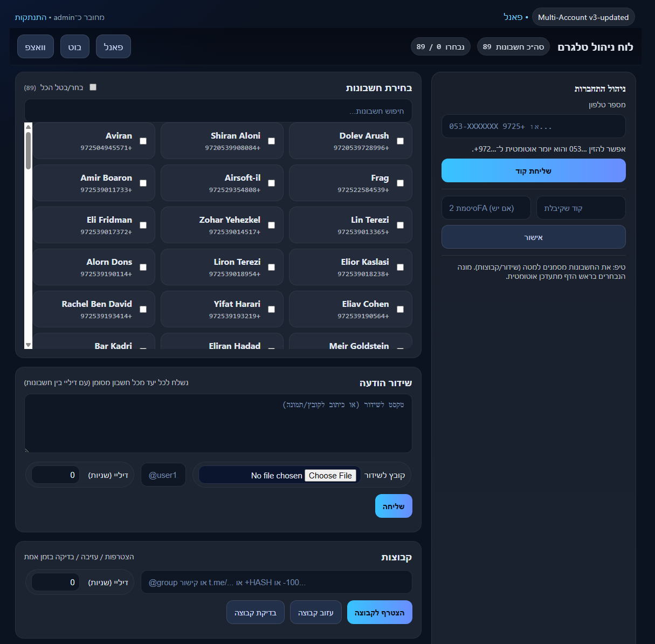Select the Shiran Aloni account checkbox

[271, 141]
